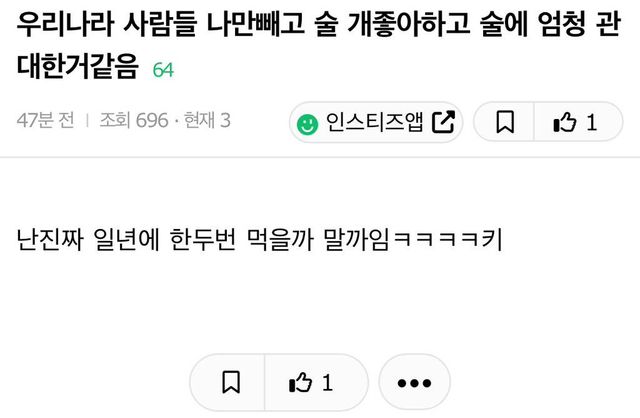This screenshot has width=640, height=418.
Task: Like the post with the top thumbs-up icon
Action: pyautogui.click(x=565, y=122)
